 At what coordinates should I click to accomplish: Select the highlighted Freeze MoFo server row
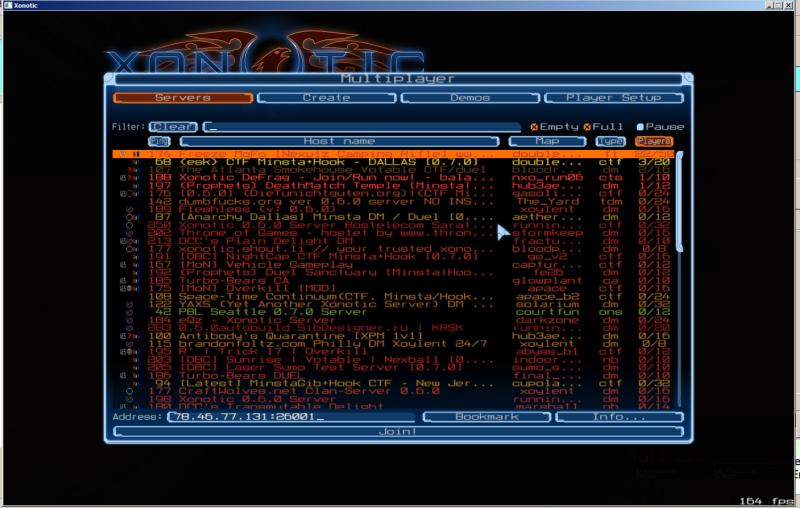click(393, 154)
